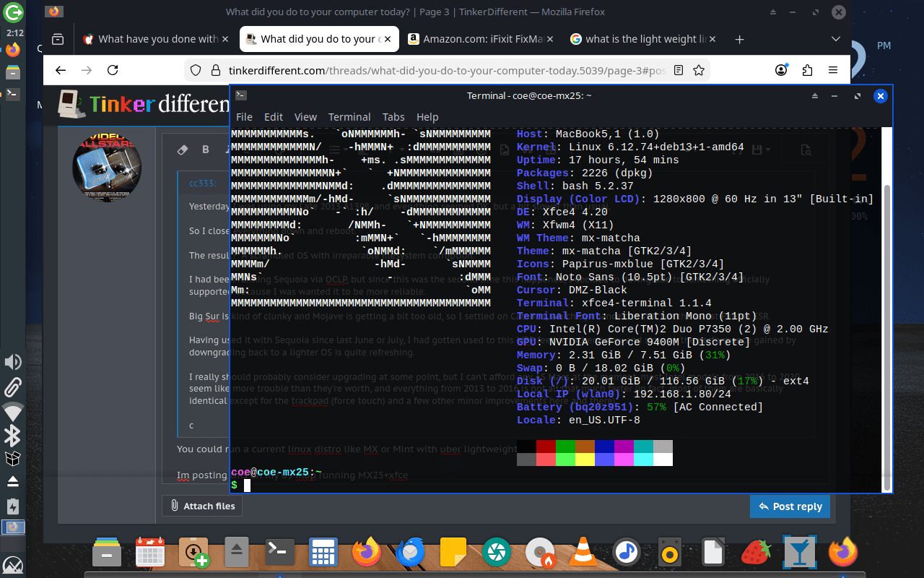
Task: Open the volume speaker icon in panel
Action: (x=12, y=363)
